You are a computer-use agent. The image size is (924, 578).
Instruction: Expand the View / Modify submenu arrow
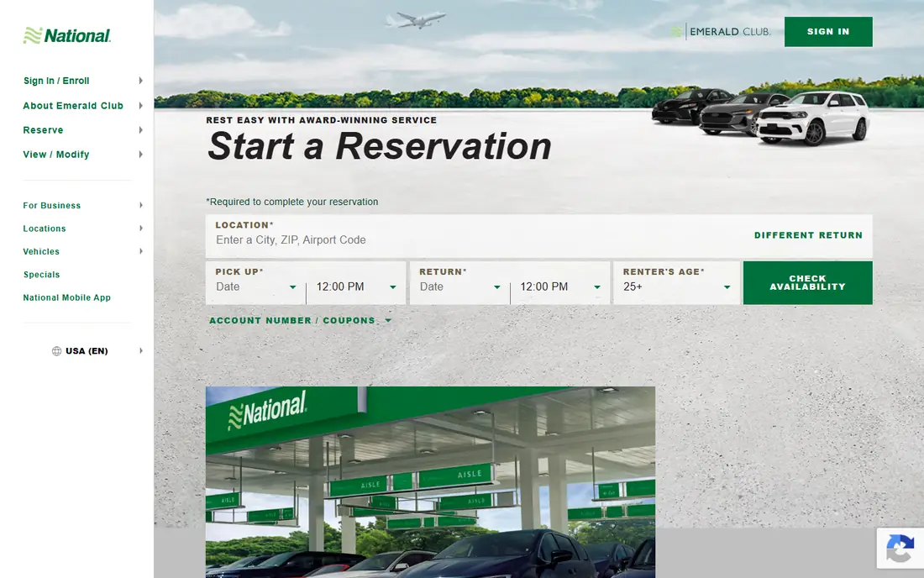141,155
